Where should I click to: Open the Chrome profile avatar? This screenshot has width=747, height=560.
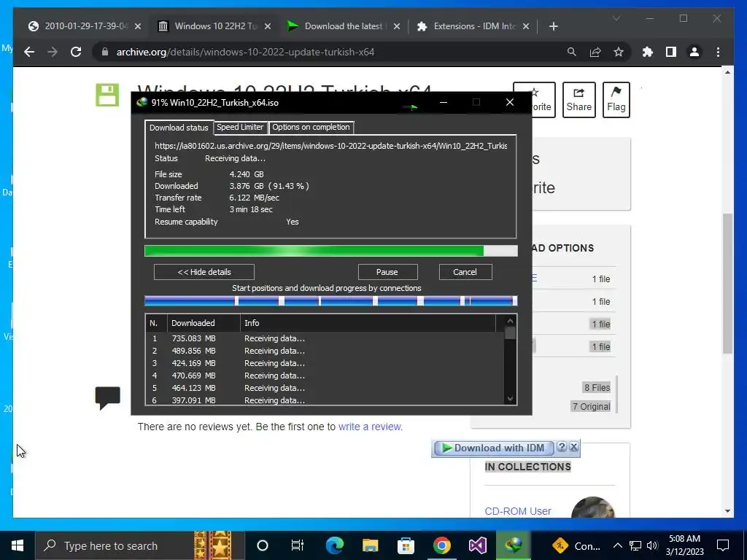point(694,52)
